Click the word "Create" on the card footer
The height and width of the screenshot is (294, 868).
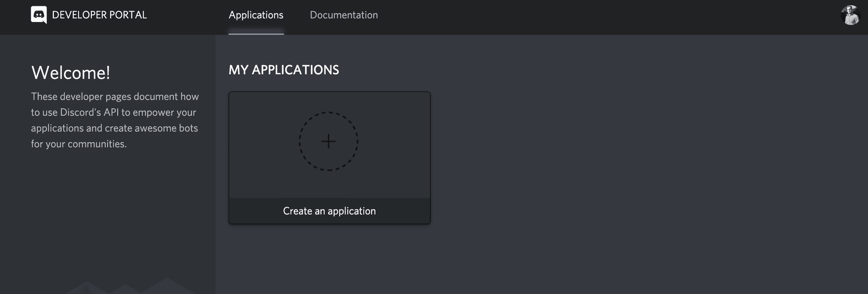point(297,211)
